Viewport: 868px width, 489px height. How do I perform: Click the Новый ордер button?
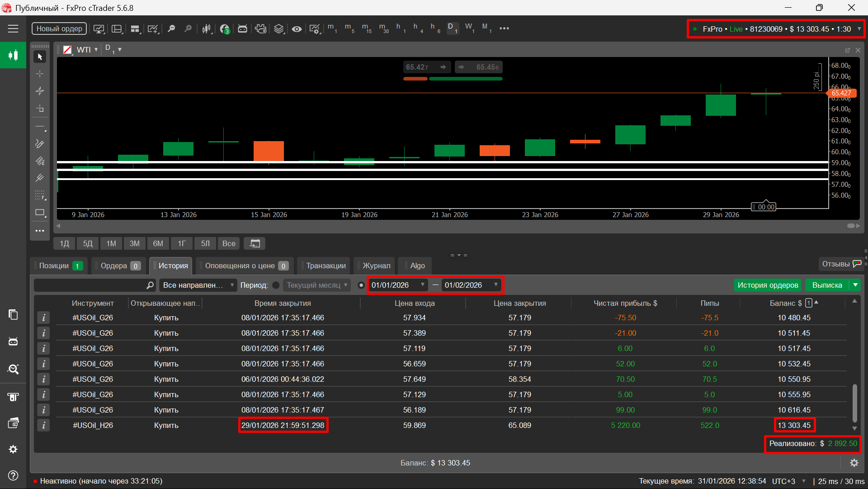(59, 28)
